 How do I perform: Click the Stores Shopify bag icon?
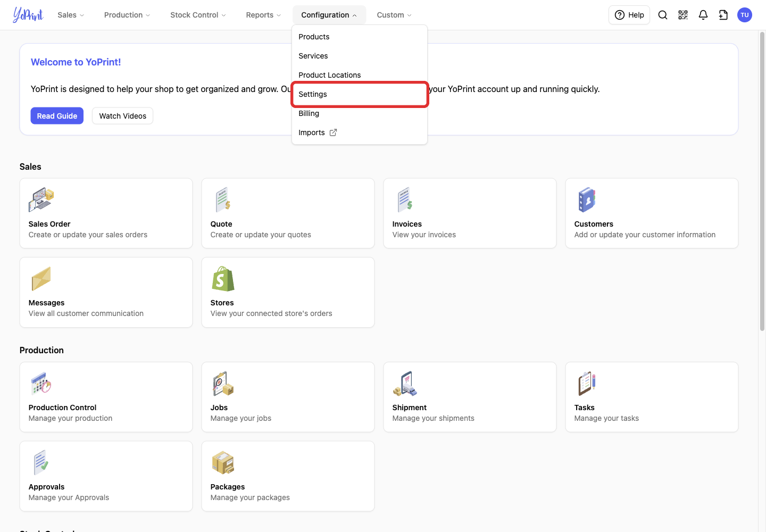pyautogui.click(x=223, y=279)
